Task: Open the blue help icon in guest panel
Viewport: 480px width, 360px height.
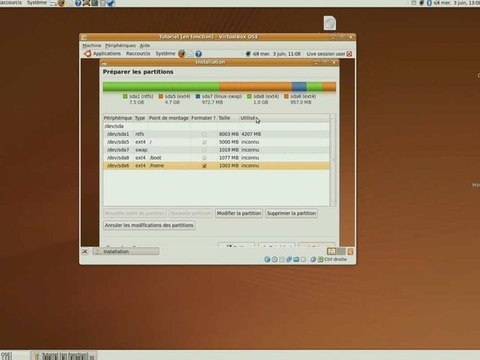Action: coord(198,54)
